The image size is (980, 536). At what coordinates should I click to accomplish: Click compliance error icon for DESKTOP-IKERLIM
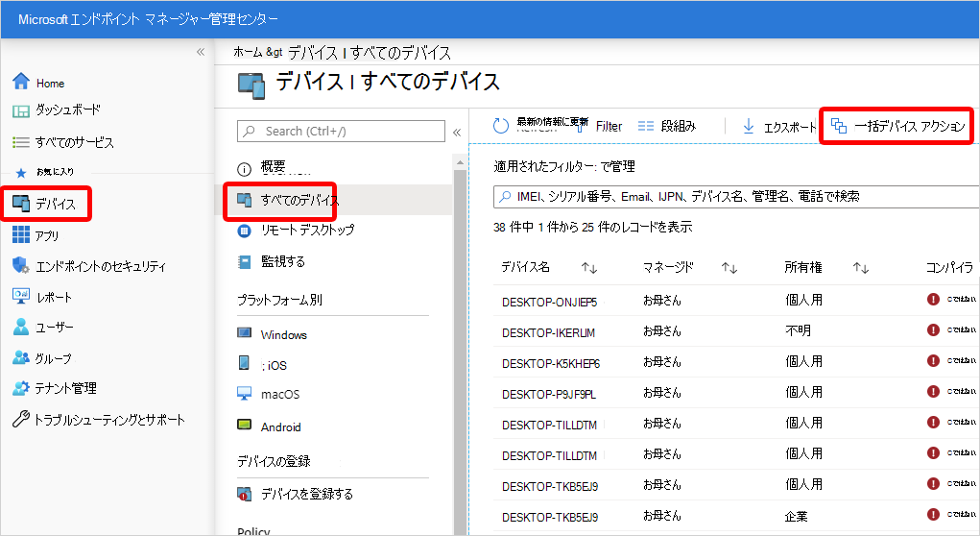933,329
